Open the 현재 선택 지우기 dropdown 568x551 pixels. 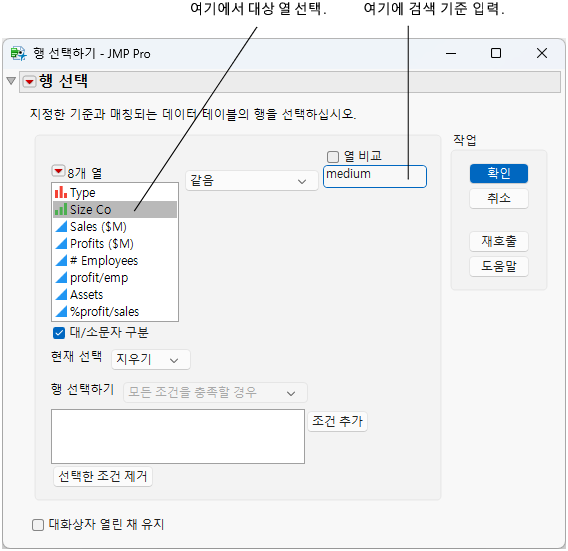[151, 359]
